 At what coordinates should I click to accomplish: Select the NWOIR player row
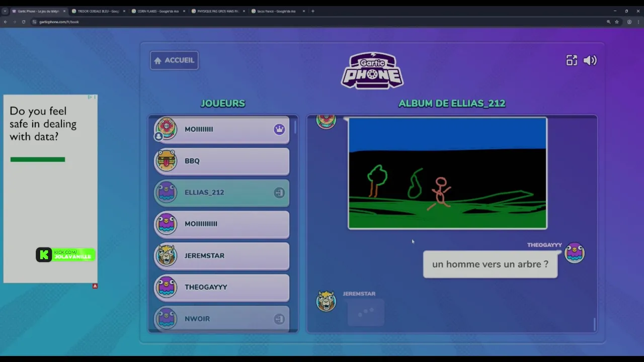221,319
